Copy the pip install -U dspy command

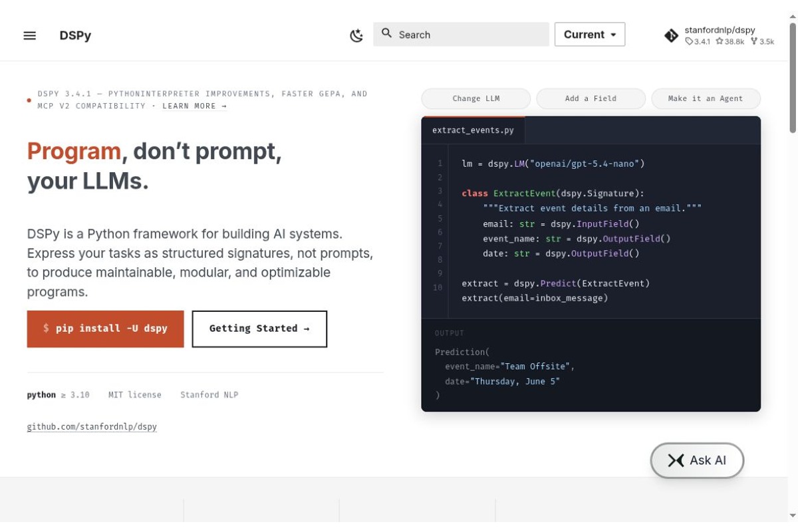pos(105,329)
